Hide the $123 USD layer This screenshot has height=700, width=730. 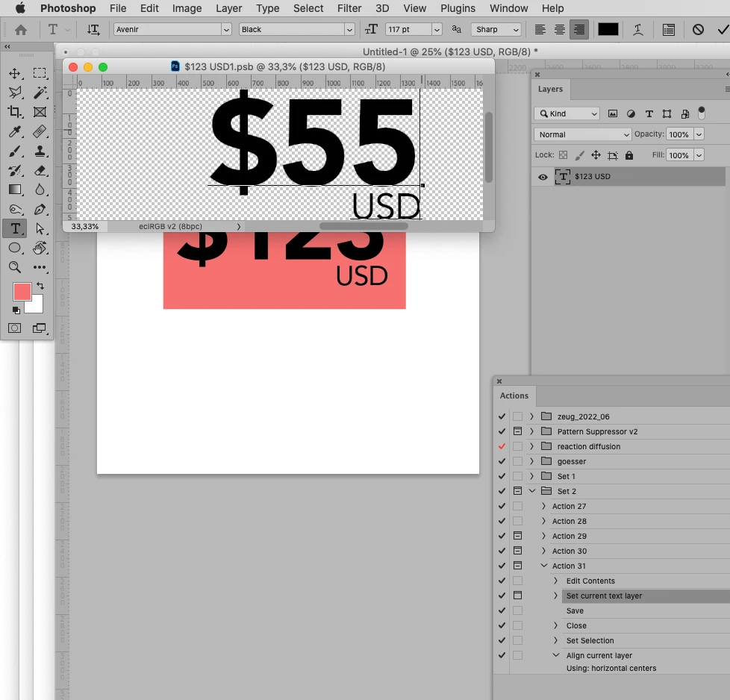[543, 177]
